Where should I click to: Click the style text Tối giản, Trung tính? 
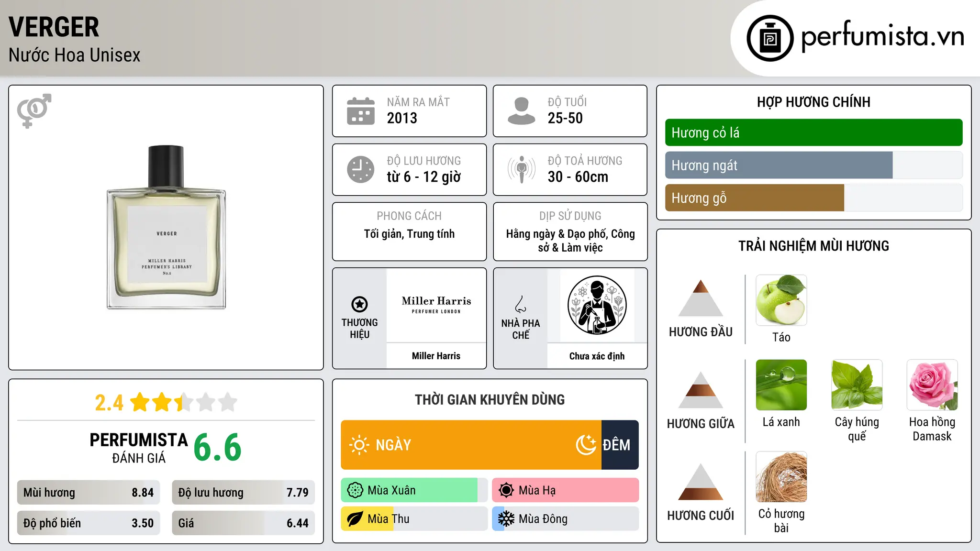point(409,234)
